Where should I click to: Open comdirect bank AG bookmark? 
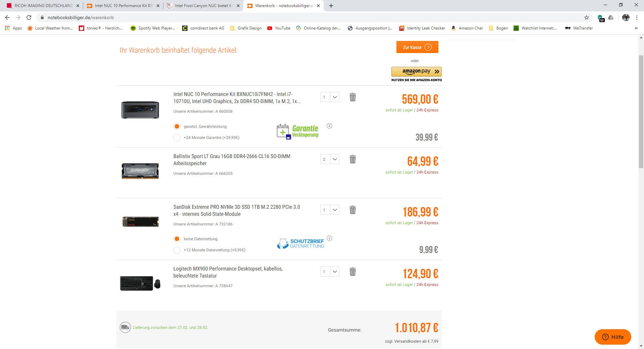click(x=203, y=28)
